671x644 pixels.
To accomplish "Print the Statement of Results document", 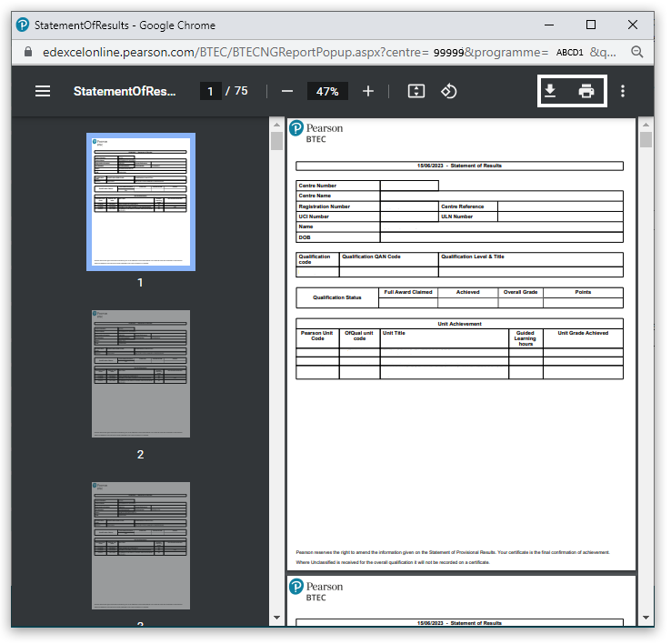I will click(586, 91).
